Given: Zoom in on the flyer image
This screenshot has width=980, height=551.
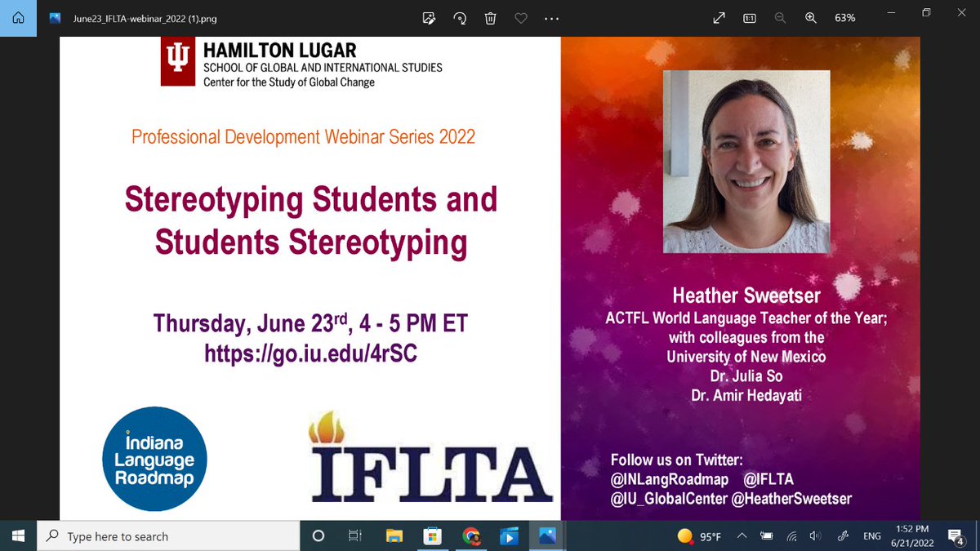Looking at the screenshot, I should pyautogui.click(x=811, y=17).
